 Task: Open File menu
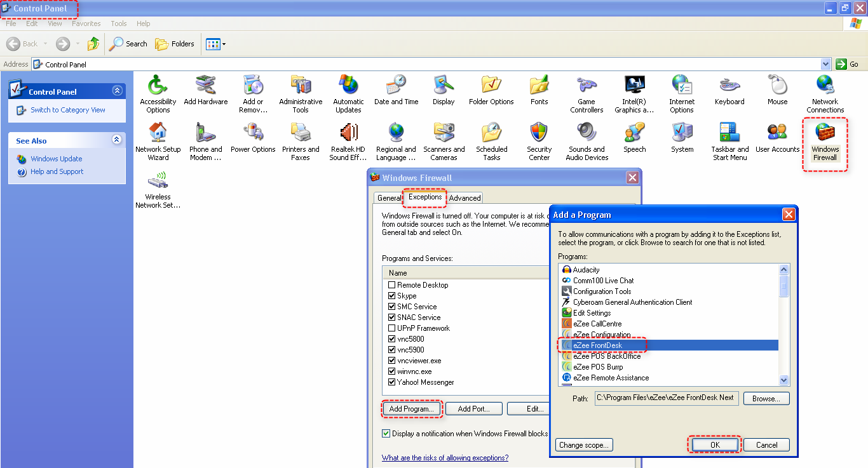pos(11,23)
